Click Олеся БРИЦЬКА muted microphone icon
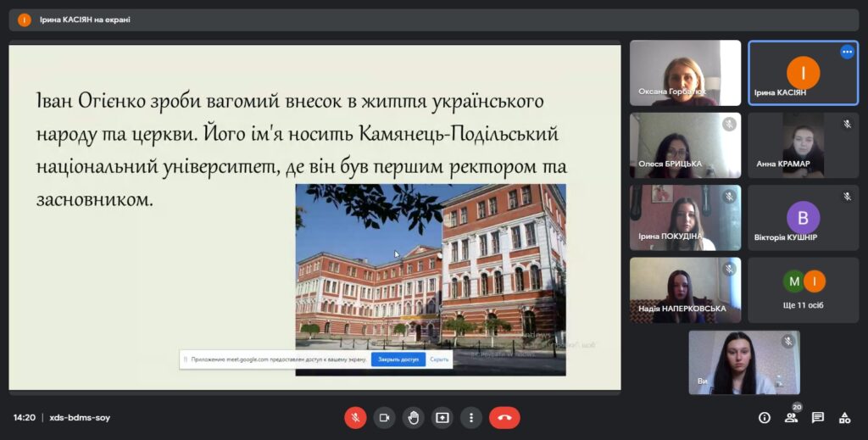Image resolution: width=868 pixels, height=440 pixels. click(729, 124)
